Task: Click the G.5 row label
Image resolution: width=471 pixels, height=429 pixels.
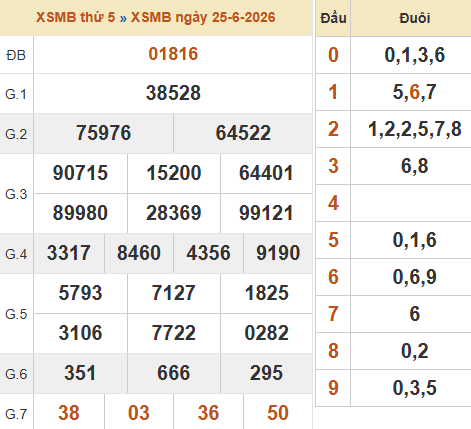Action: (16, 314)
